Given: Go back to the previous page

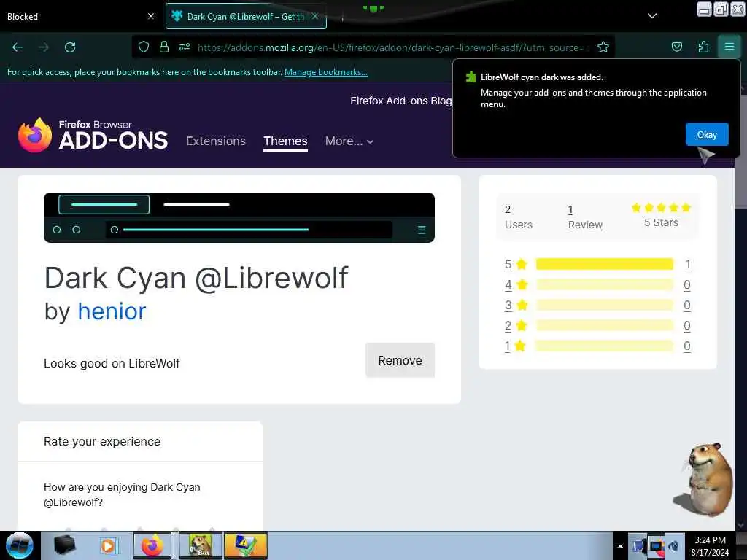Looking at the screenshot, I should (x=18, y=47).
